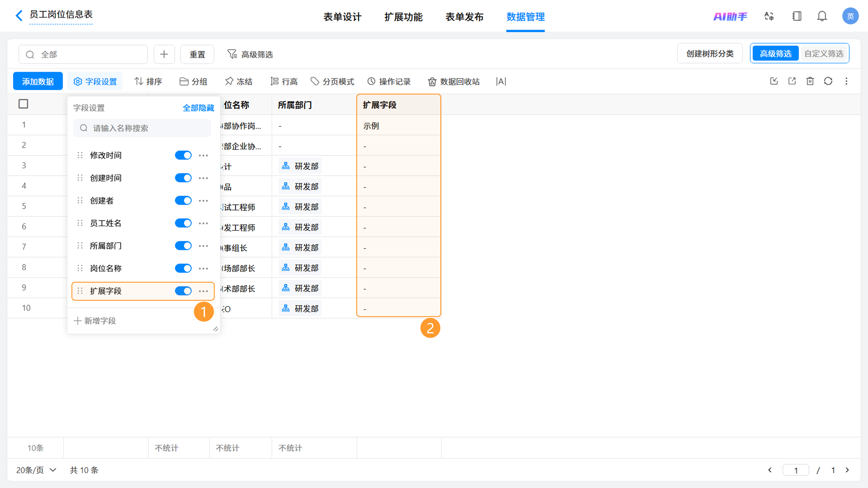Go to next page arrow
The height and width of the screenshot is (488, 868).
tap(847, 470)
